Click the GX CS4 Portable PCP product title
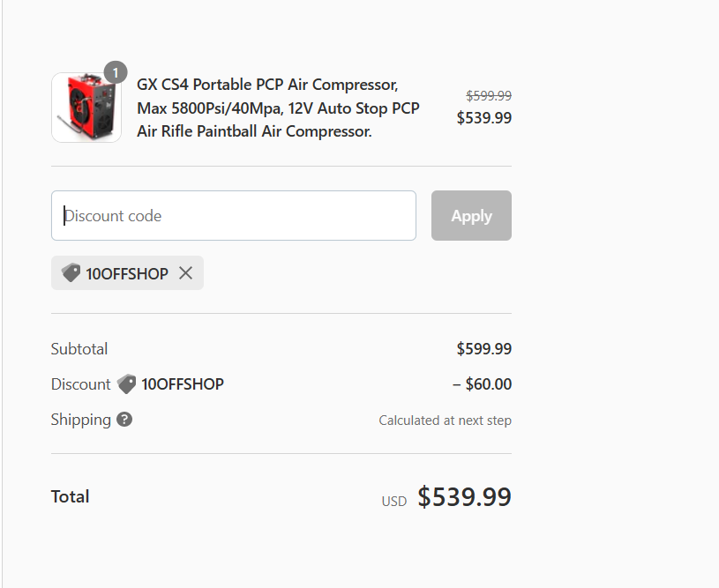The image size is (719, 588). tap(279, 108)
